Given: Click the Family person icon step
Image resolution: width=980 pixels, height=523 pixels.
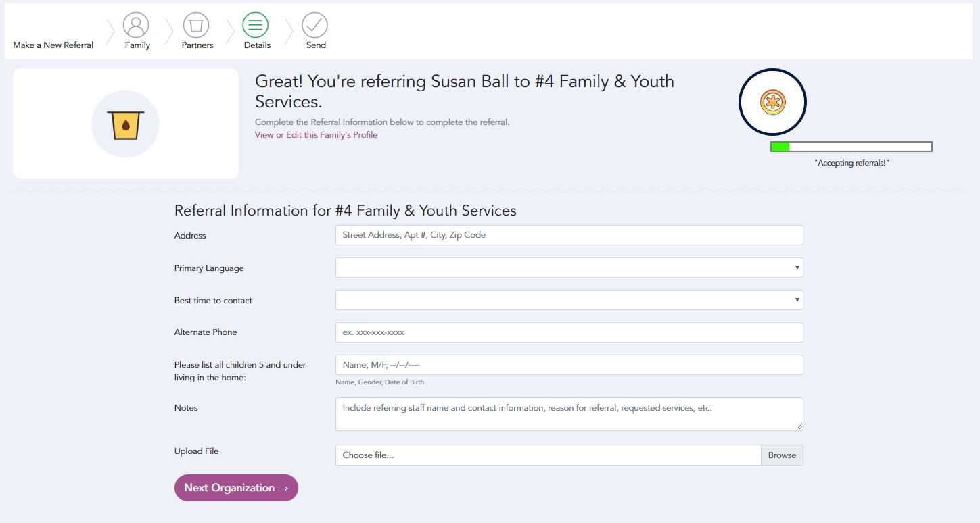Looking at the screenshot, I should (x=136, y=26).
